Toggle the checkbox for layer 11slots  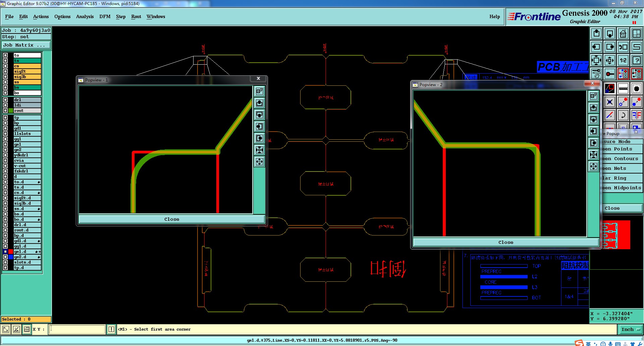pyautogui.click(x=5, y=134)
